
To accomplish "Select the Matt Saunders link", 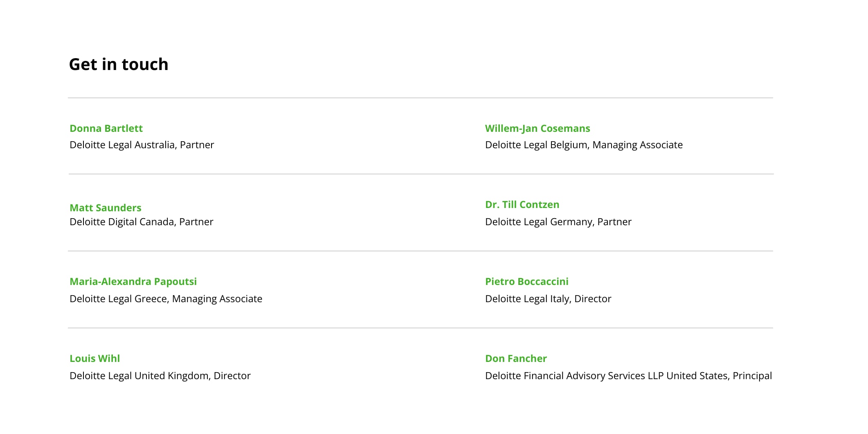I will [x=105, y=208].
